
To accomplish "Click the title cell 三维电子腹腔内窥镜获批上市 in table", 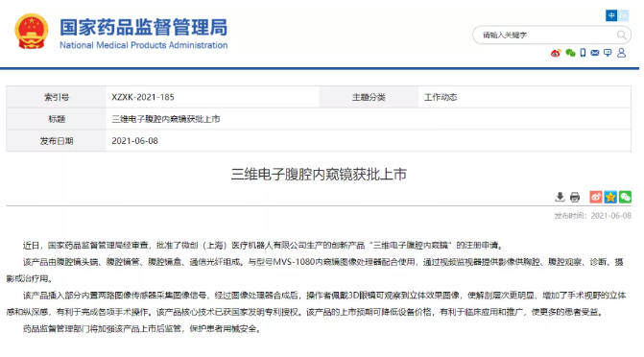I will click(x=166, y=119).
